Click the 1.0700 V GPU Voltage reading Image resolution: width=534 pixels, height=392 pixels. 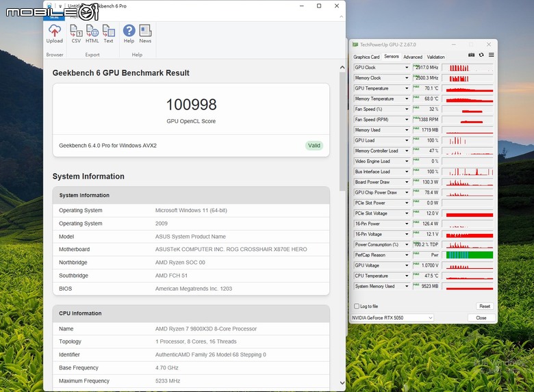430,265
